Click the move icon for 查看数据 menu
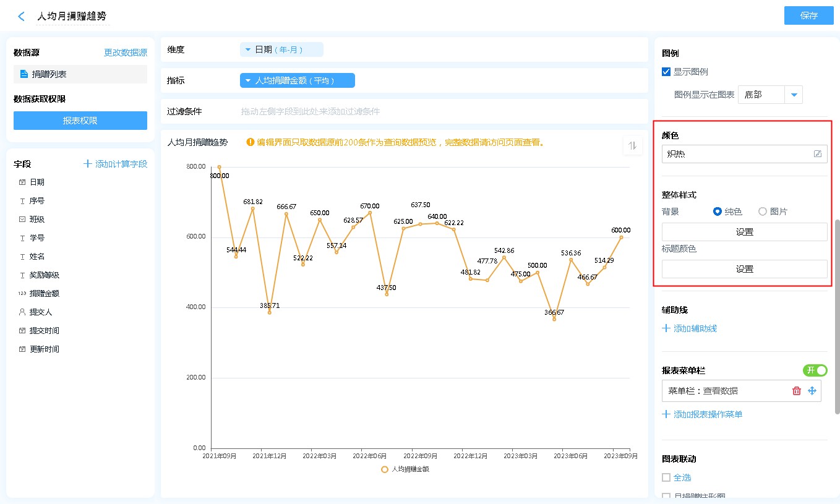 pos(812,391)
